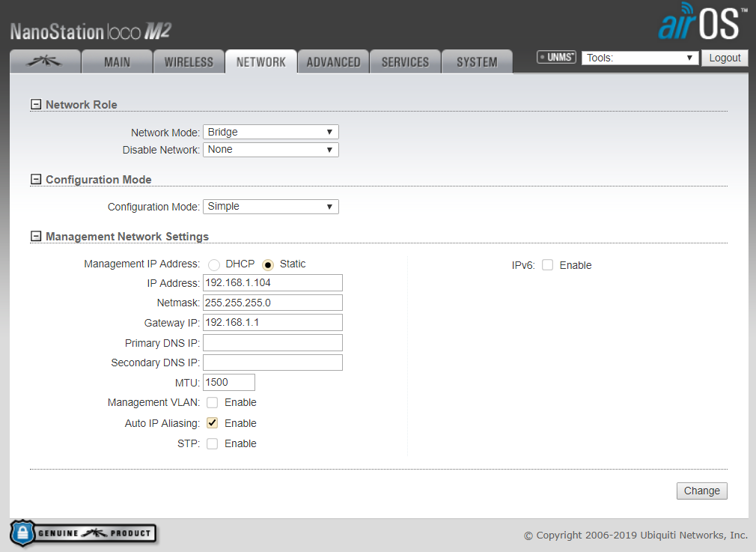Switch to the MAIN tab
Viewport: 756px width, 552px height.
(118, 61)
